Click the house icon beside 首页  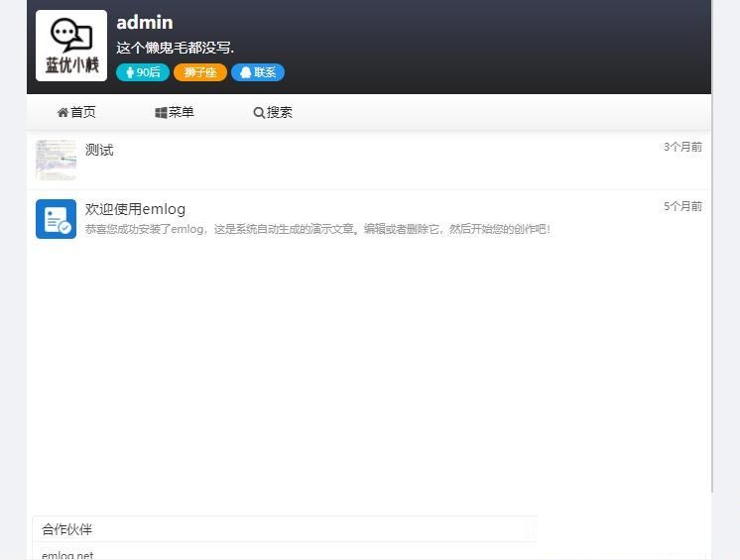(62, 113)
